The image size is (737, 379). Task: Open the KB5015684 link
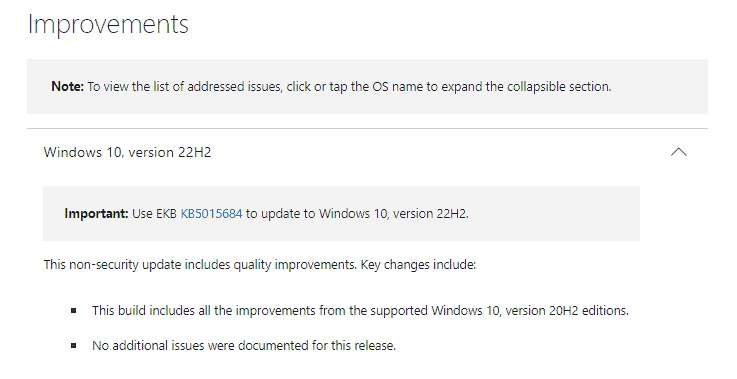click(211, 213)
